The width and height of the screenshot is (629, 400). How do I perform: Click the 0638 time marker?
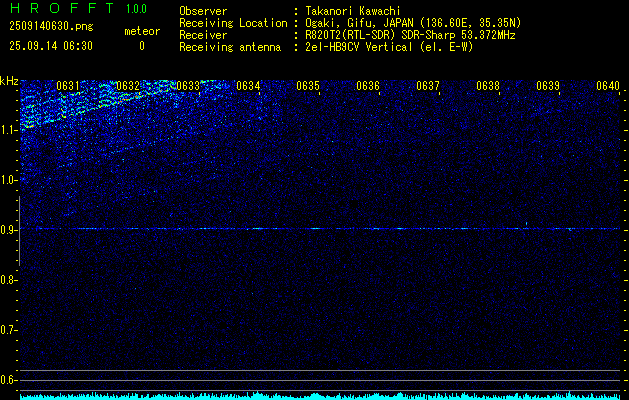(x=488, y=86)
